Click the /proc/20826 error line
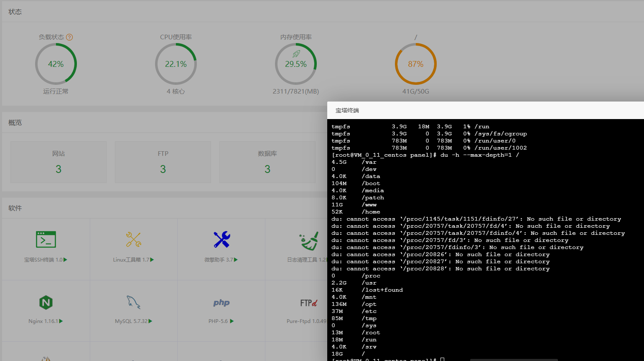This screenshot has height=361, width=644. coord(440,254)
